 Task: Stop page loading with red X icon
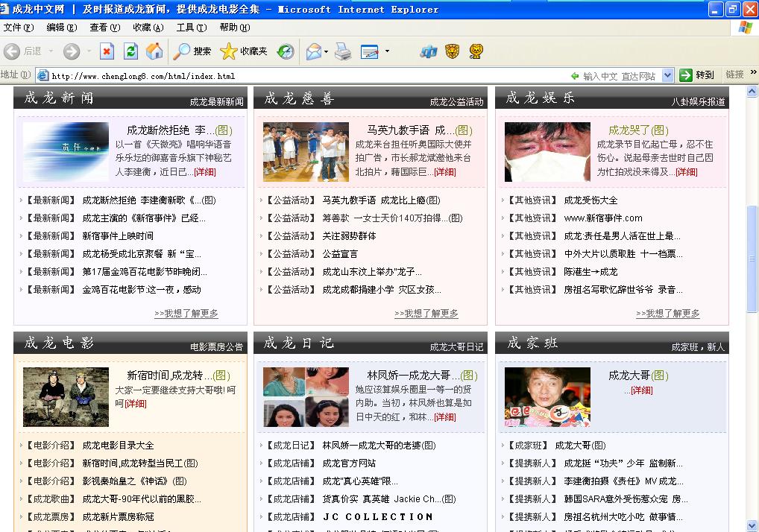(107, 51)
